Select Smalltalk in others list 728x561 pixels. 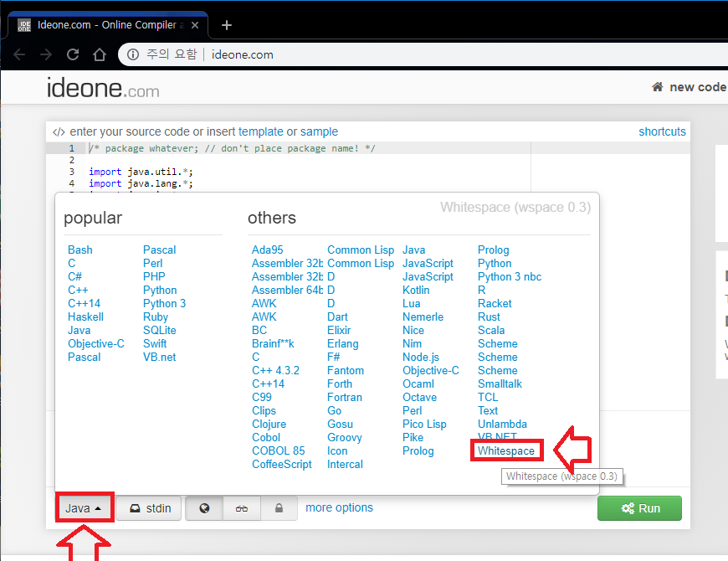pos(500,384)
